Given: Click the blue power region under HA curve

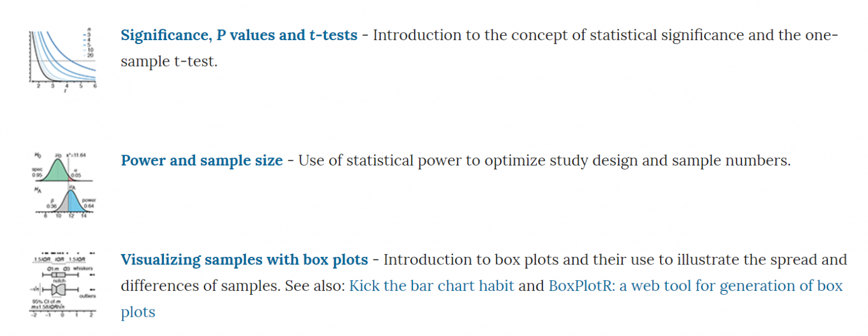Looking at the screenshot, I should click(x=75, y=202).
